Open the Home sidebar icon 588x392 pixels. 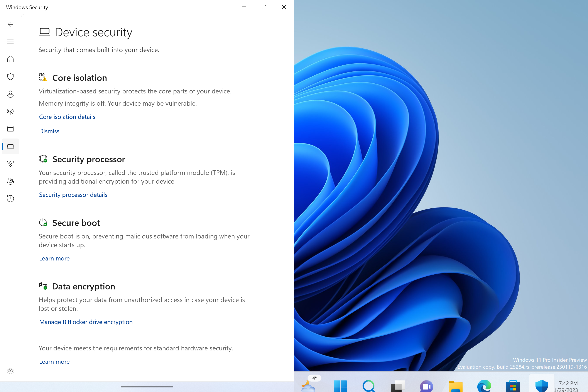tap(10, 59)
